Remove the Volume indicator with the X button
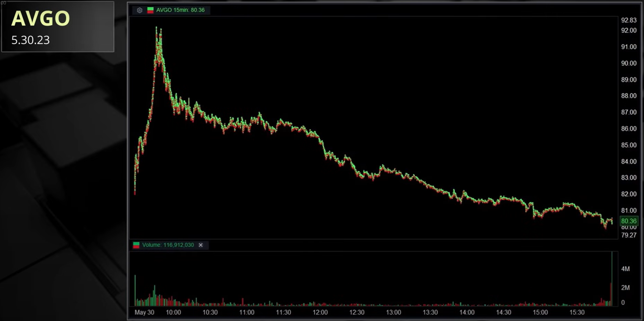644x321 pixels. 201,245
